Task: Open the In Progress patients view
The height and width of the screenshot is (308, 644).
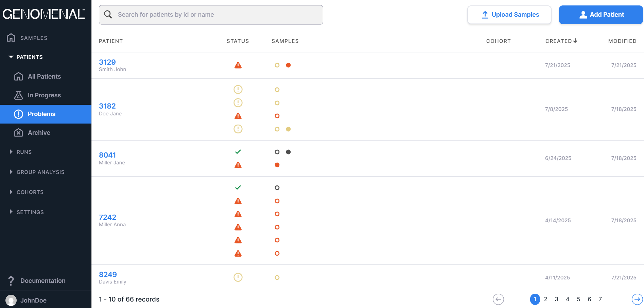Action: [x=44, y=95]
